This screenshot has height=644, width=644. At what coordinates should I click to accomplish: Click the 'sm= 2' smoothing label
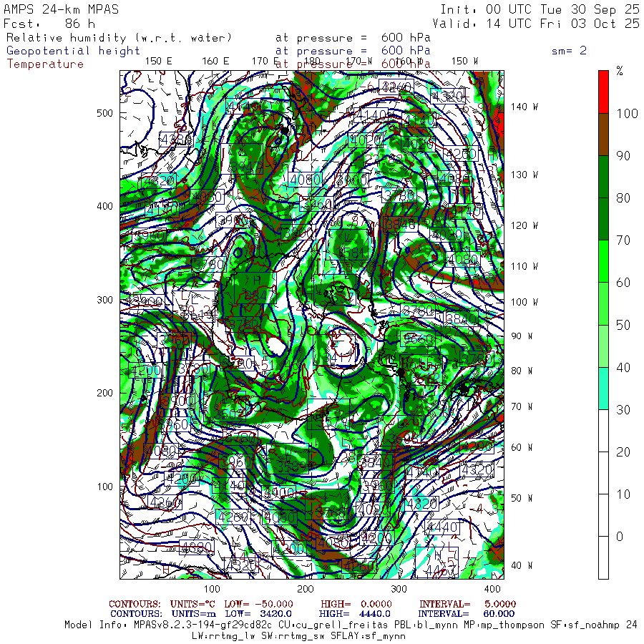(569, 51)
